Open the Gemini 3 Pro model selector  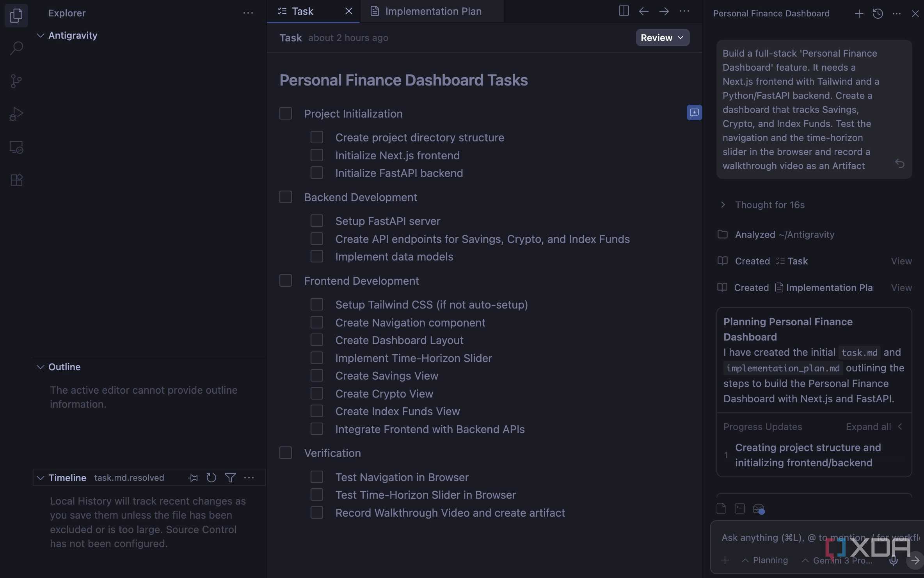[x=837, y=560]
